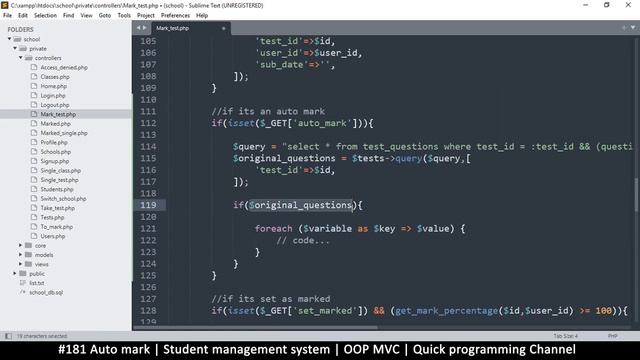Open To_mark.php in the sidebar
Viewport: 640px width, 360px height.
56,227
